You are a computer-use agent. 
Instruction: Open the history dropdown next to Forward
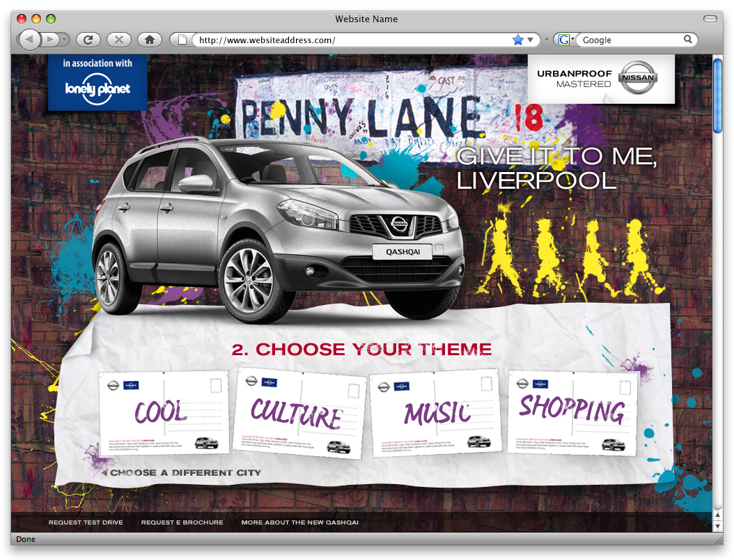coord(65,40)
